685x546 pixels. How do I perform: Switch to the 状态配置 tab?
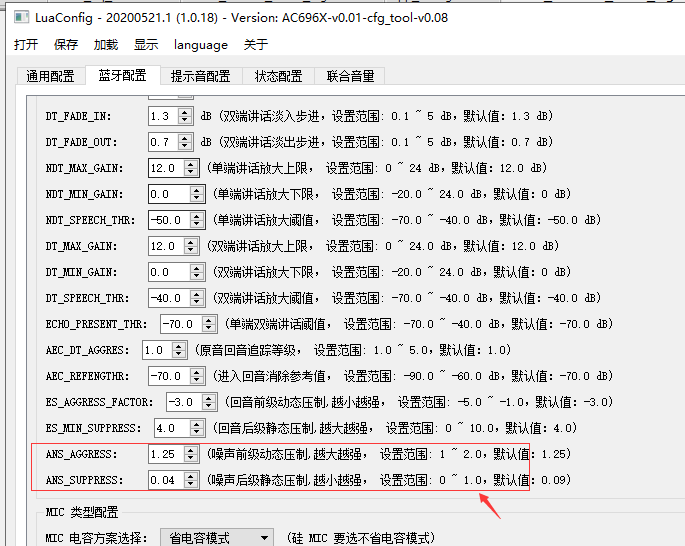278,76
